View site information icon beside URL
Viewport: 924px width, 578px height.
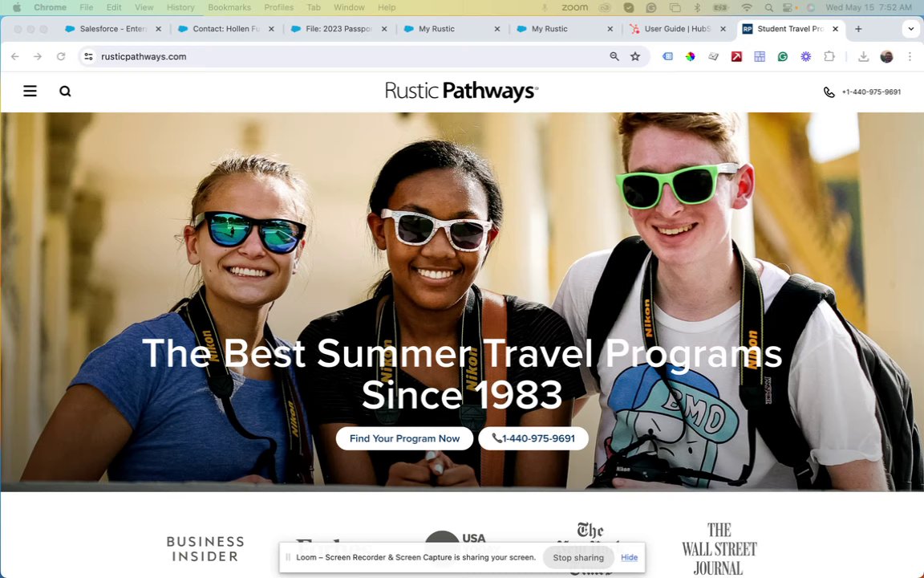tap(88, 57)
